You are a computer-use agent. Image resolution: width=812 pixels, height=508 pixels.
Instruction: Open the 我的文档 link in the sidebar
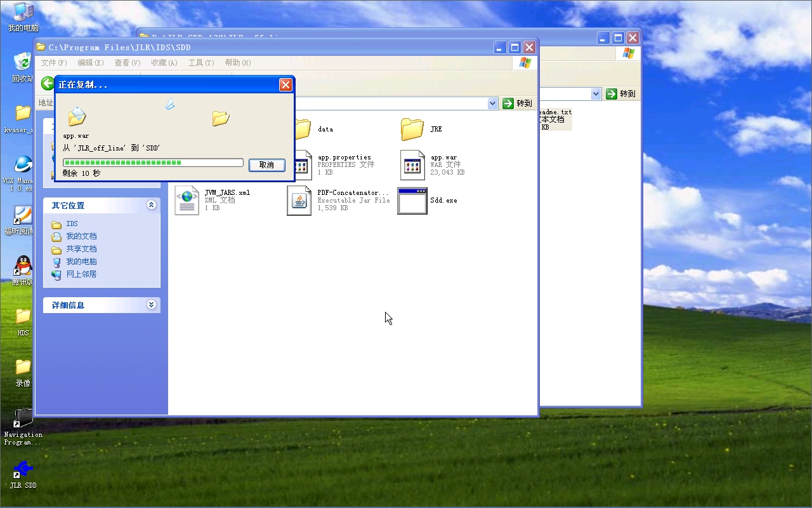tap(74, 236)
